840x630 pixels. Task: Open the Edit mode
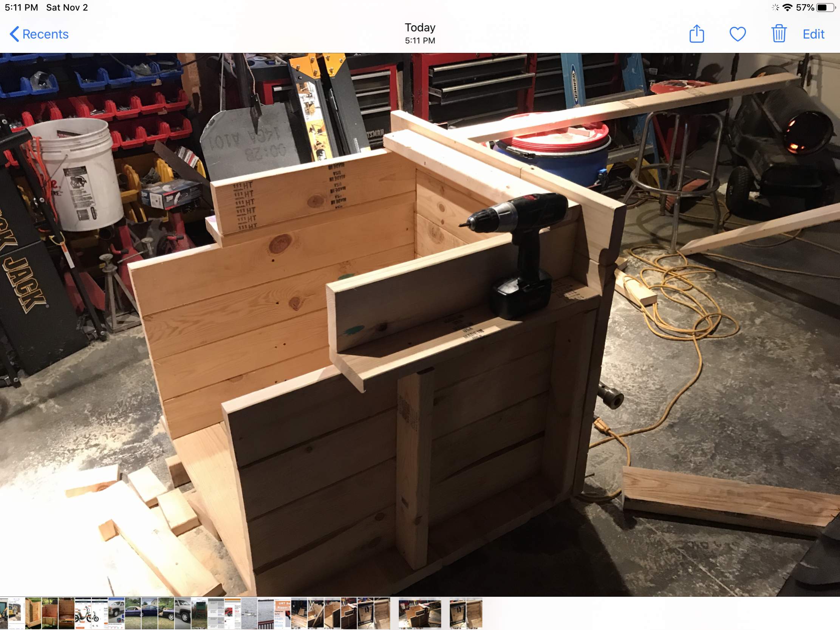click(813, 34)
